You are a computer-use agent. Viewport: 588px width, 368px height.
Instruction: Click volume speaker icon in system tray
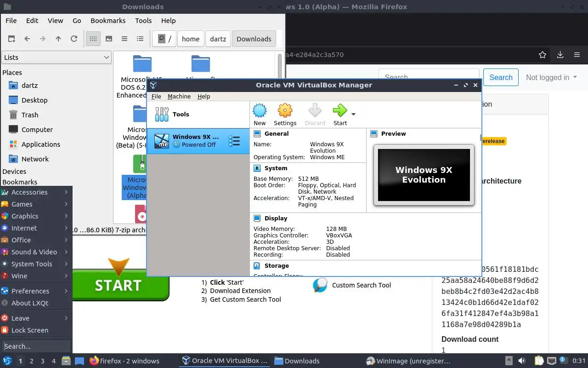click(x=522, y=361)
